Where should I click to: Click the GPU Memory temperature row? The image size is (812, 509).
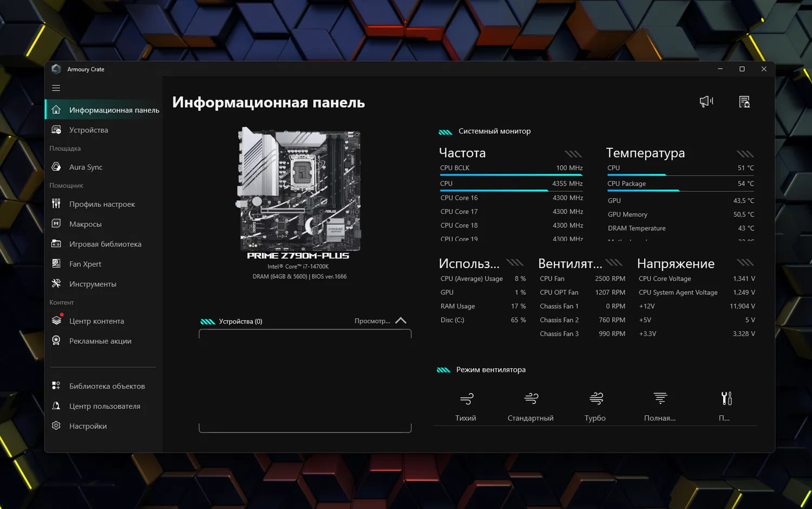(680, 214)
